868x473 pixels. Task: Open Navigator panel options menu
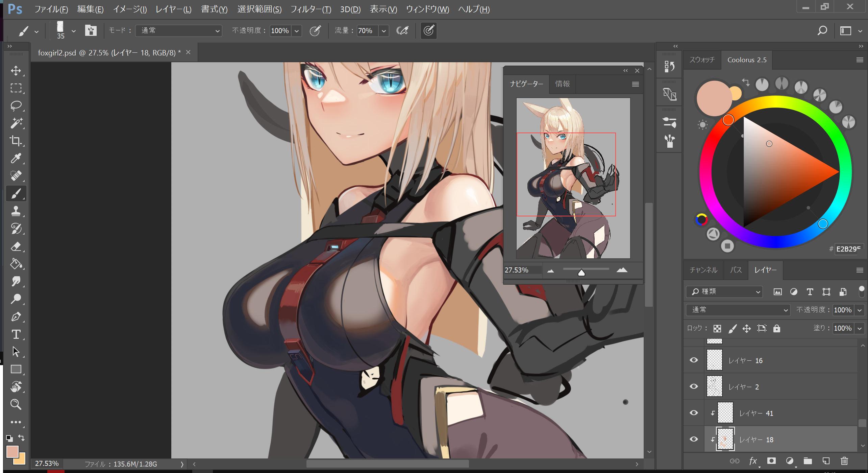(635, 84)
